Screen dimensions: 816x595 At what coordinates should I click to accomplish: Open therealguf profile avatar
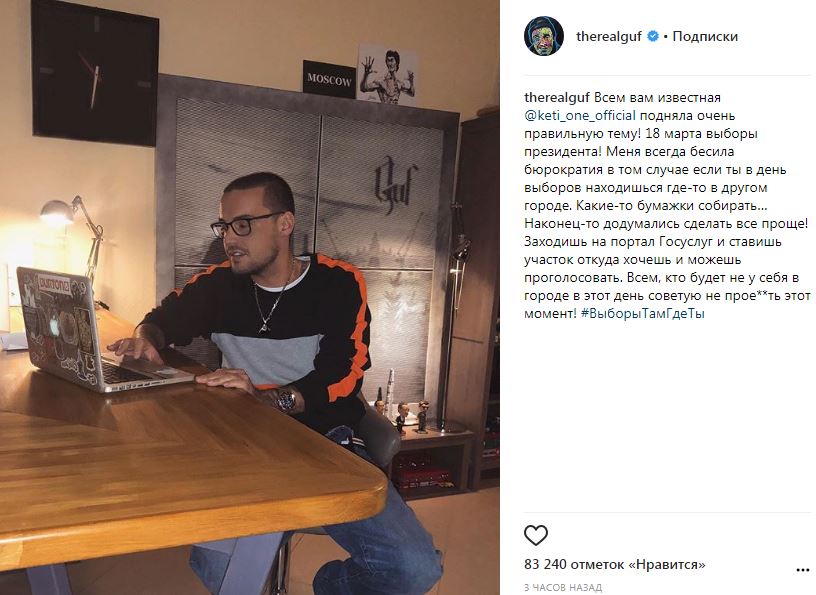(543, 36)
